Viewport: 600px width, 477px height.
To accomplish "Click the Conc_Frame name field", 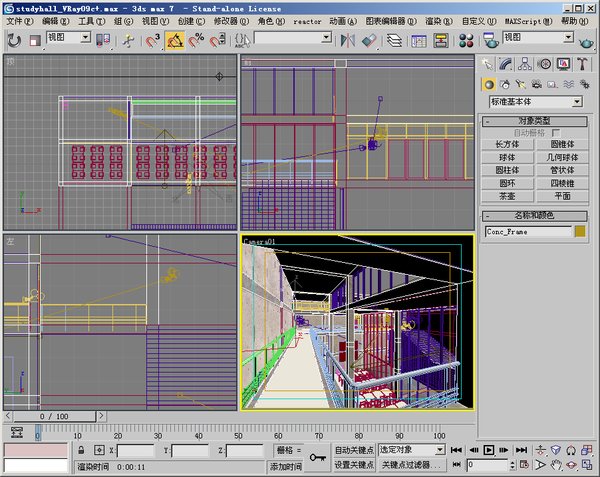I will coord(528,232).
